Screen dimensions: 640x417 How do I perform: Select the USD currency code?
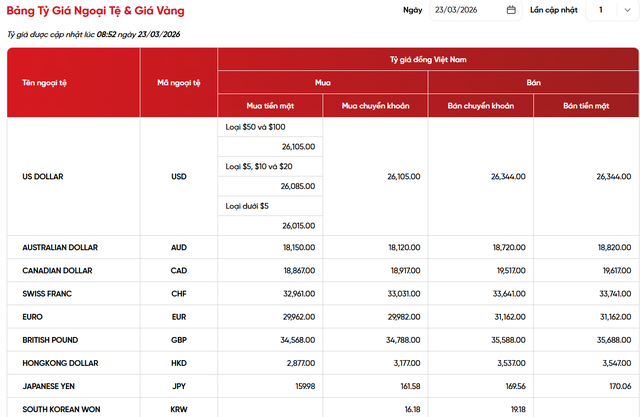point(179,177)
